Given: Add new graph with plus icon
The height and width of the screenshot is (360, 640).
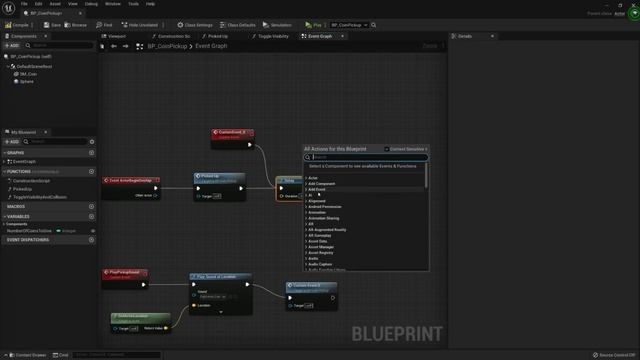Looking at the screenshot, I should (x=91, y=153).
